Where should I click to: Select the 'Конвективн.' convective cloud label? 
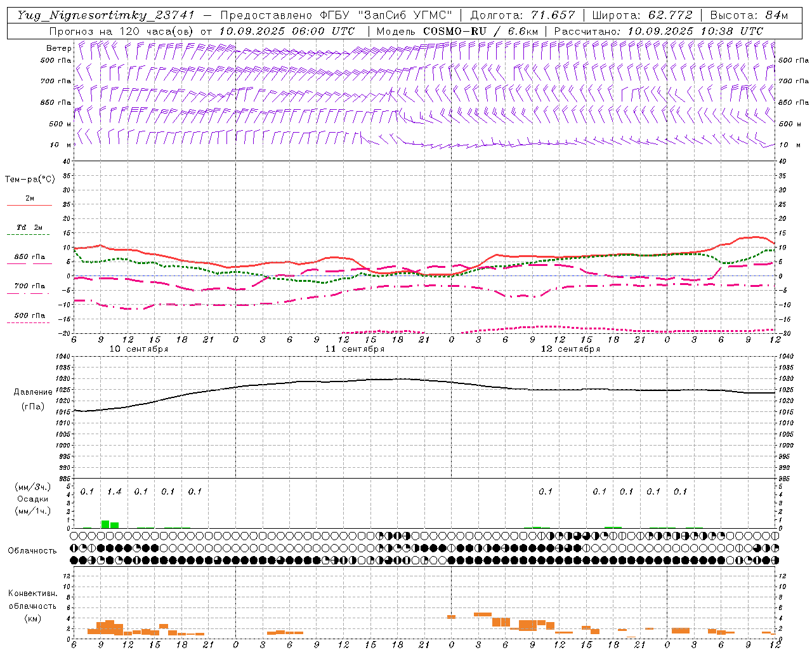pyautogui.click(x=32, y=594)
